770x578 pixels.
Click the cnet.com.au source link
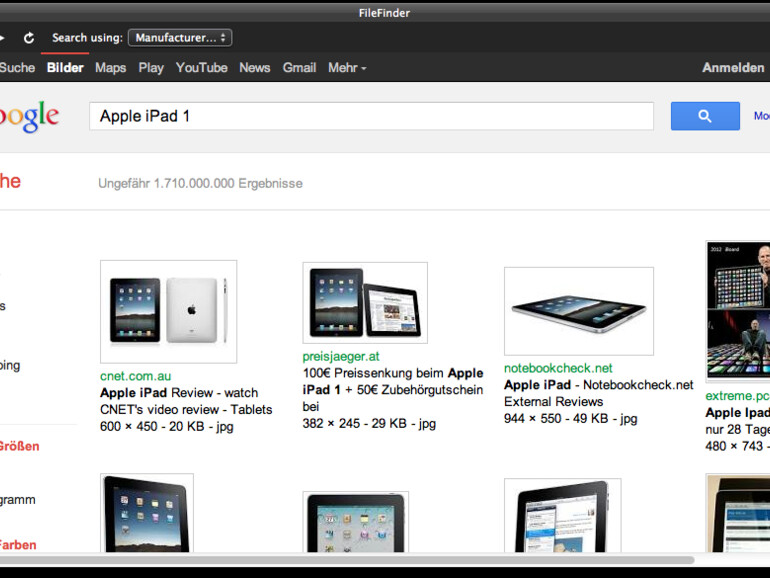pyautogui.click(x=136, y=376)
